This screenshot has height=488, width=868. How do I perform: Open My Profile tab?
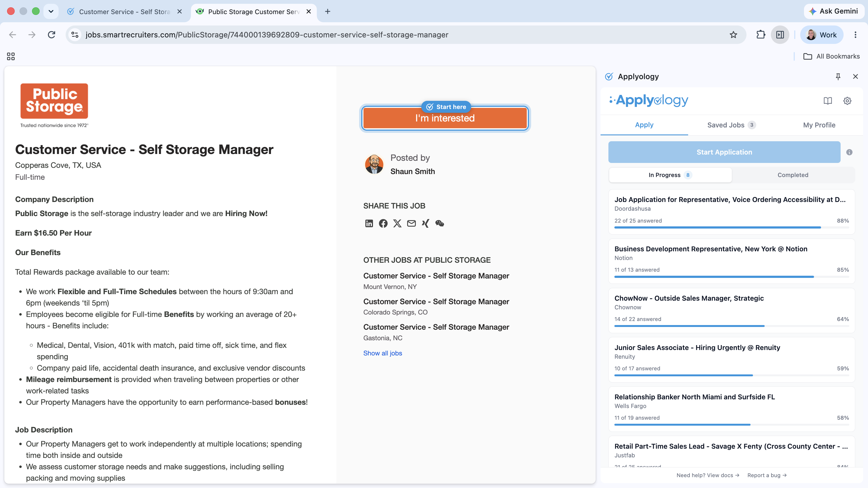coord(819,125)
